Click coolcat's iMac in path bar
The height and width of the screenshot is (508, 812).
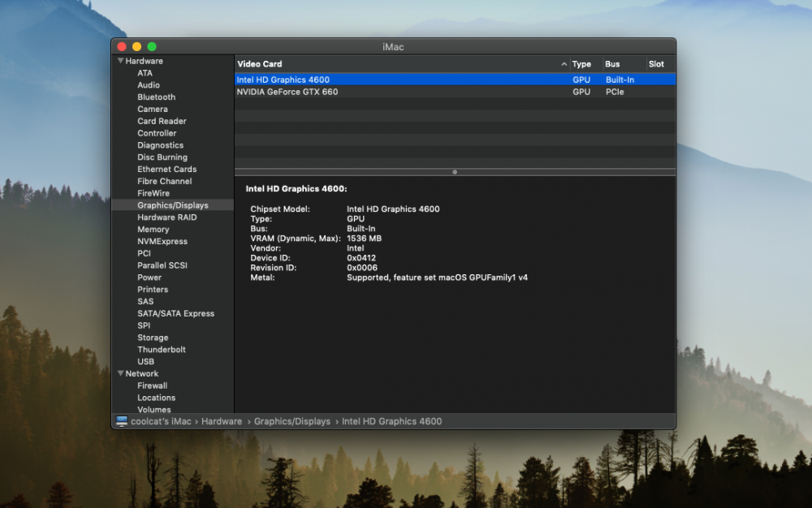pyautogui.click(x=161, y=421)
